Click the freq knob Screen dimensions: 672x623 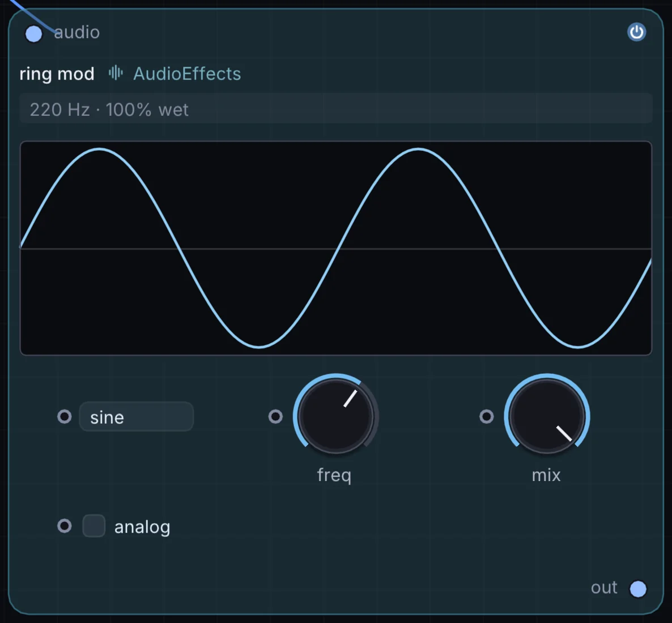click(335, 416)
